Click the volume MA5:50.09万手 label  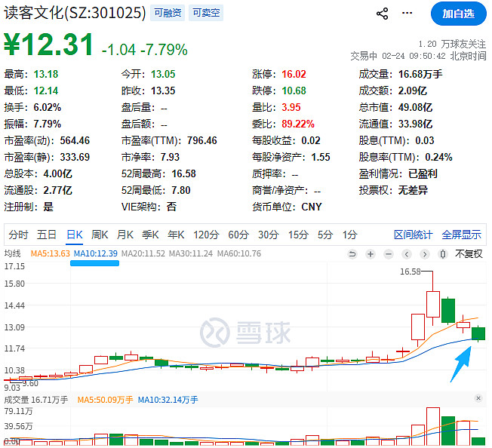(105, 400)
